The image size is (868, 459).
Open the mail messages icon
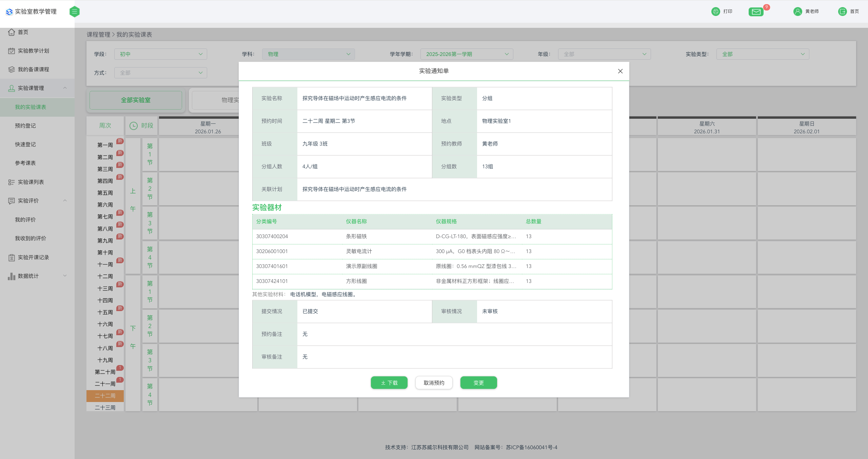(x=756, y=12)
